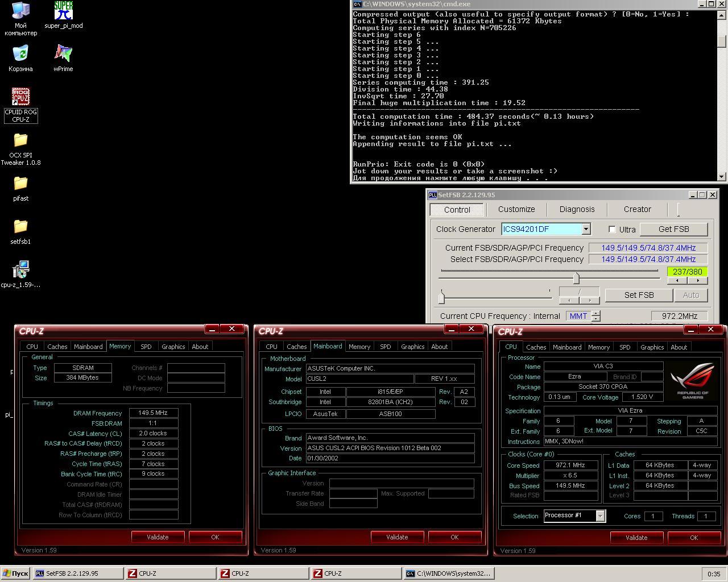Image resolution: width=728 pixels, height=582 pixels.
Task: Open the pifast folder icon
Action: click(x=20, y=189)
